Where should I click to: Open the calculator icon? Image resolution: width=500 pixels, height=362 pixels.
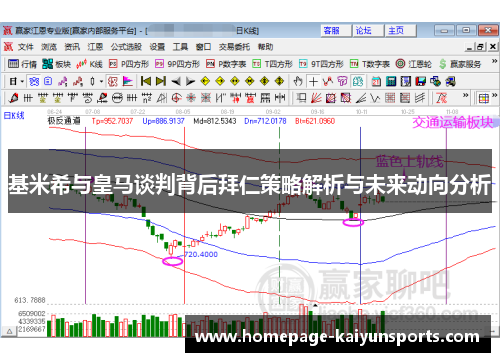[x=391, y=81]
